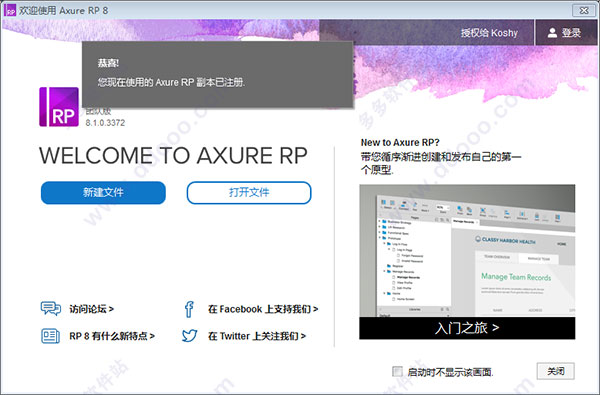Click the version text 8.1.0.3372
The width and height of the screenshot is (600, 395).
click(105, 123)
